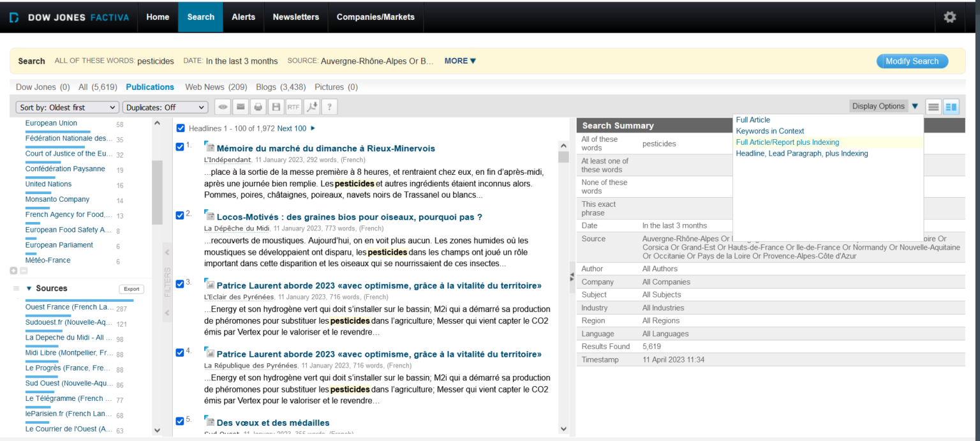
Task: Open the Sort by dropdown
Action: click(x=68, y=107)
